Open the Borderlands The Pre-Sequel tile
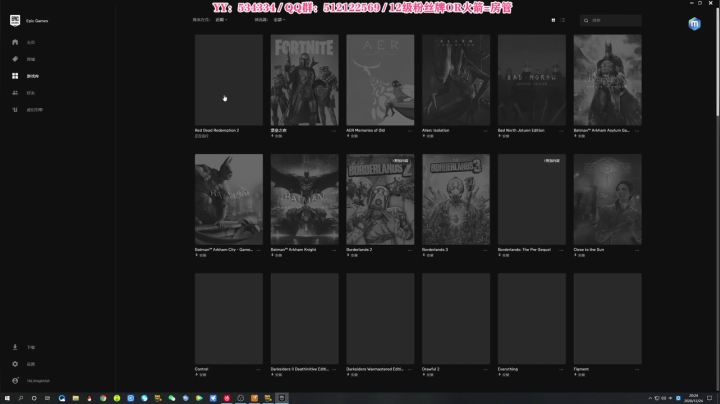Screen dimensions: 720x404 (532, 199)
